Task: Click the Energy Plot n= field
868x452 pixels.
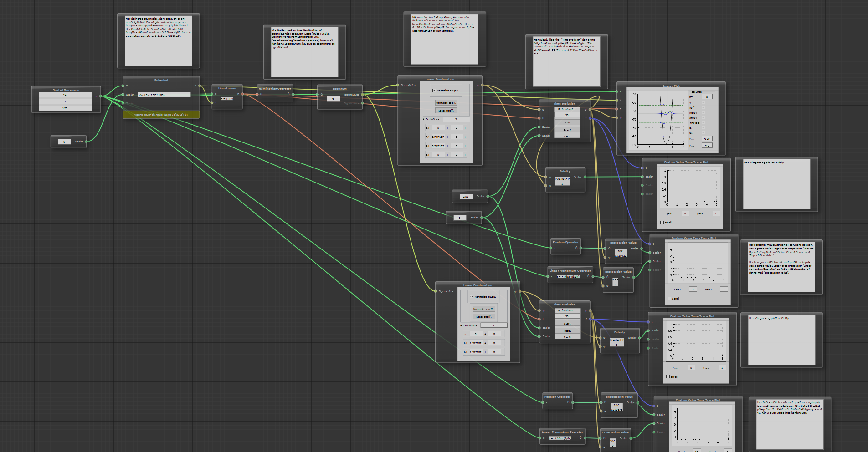Action: [707, 97]
